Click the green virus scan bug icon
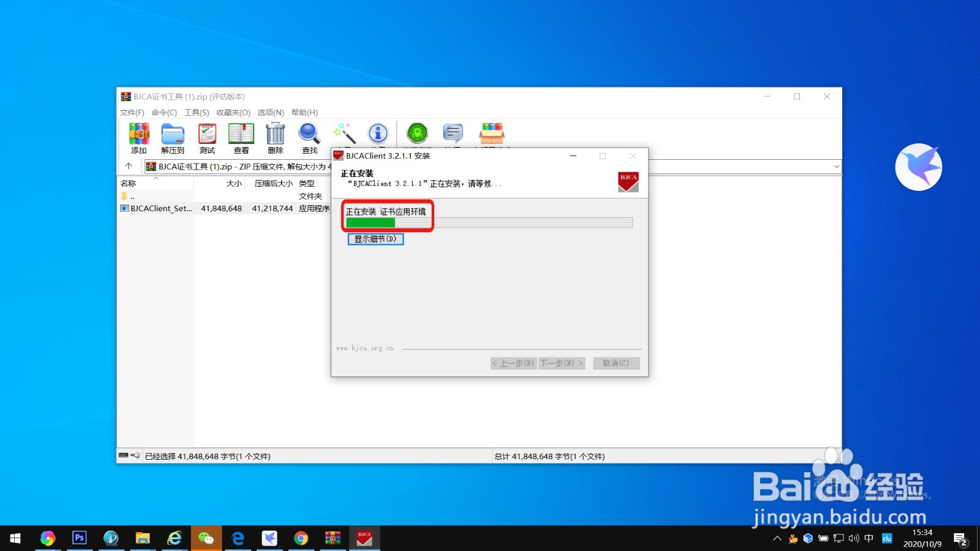This screenshot has height=551, width=980. 417,133
